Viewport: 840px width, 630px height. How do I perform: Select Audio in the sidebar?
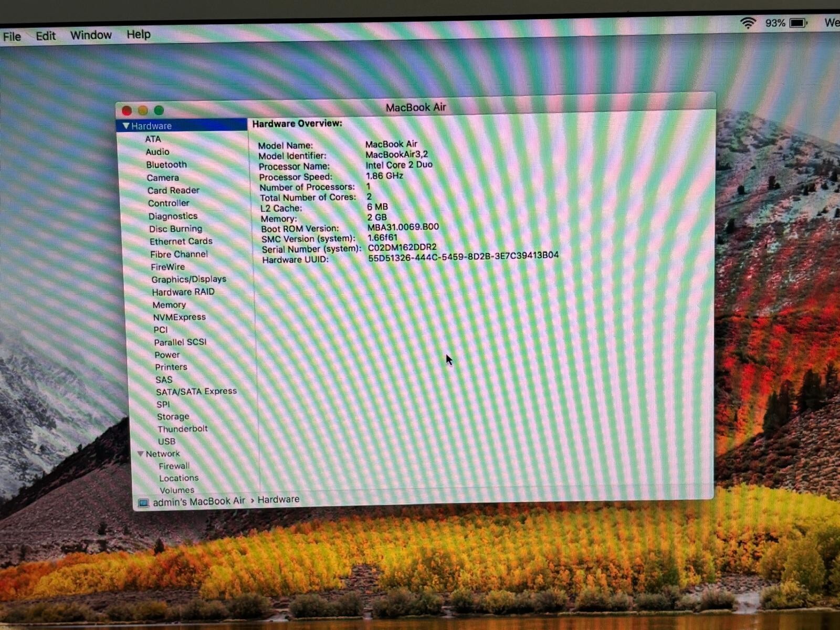157,152
